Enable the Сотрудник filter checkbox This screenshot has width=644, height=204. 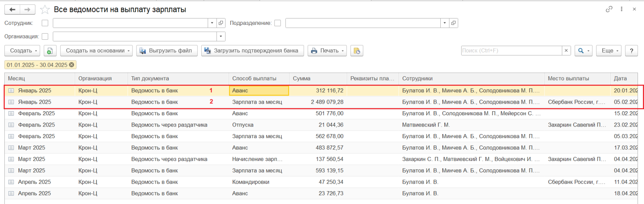[45, 23]
